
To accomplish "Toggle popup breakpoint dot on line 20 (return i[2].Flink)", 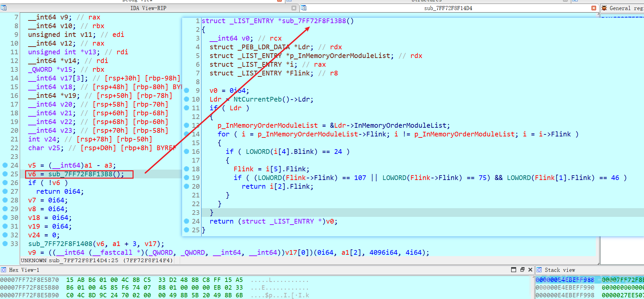I will pyautogui.click(x=186, y=186).
